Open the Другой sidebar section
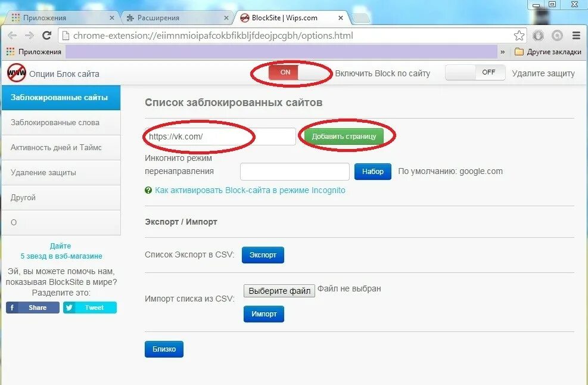Viewport: 588px width, 385px height. [x=61, y=198]
